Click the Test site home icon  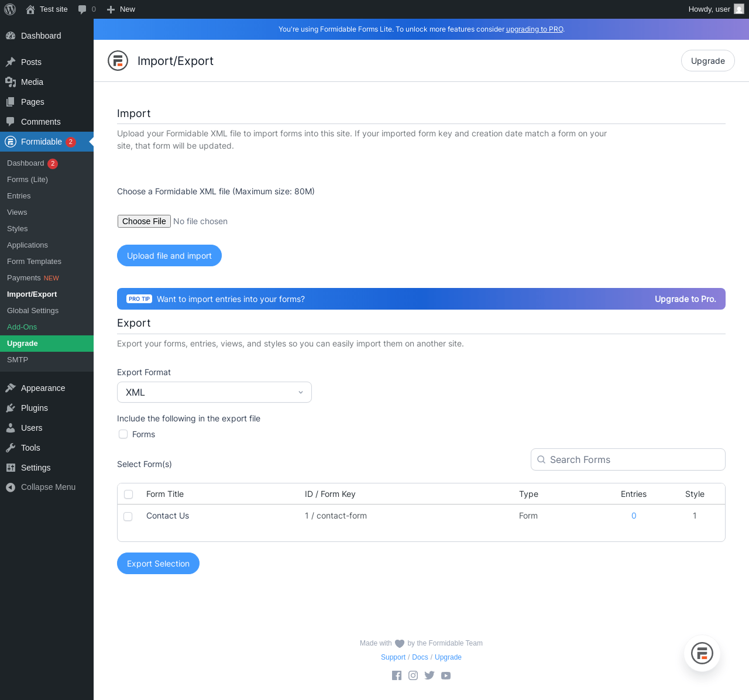tap(30, 9)
